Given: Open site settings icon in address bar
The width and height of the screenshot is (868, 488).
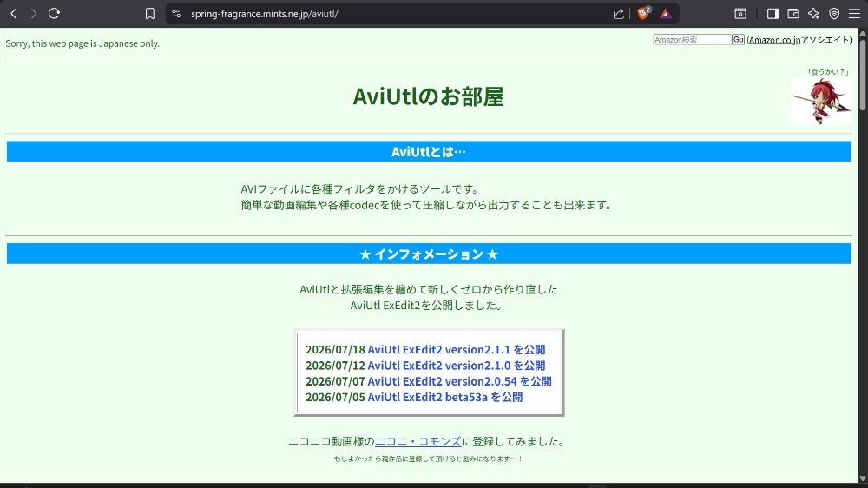Looking at the screenshot, I should click(x=176, y=14).
